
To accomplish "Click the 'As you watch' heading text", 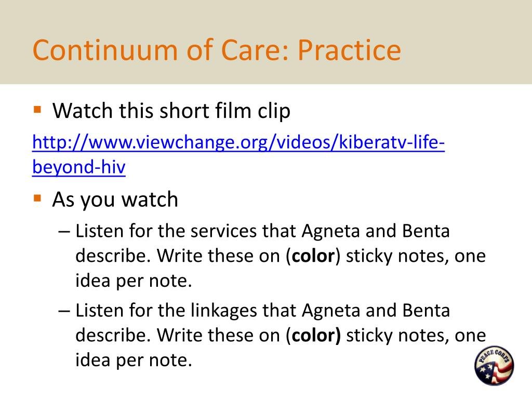I will point(115,199).
